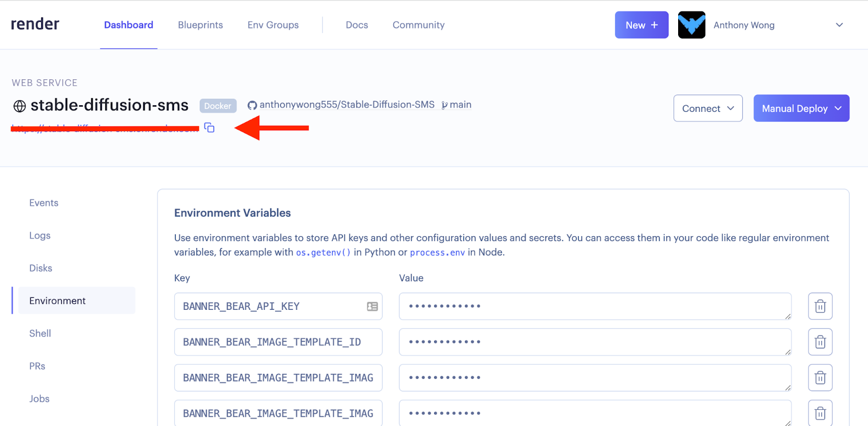868x426 pixels.
Task: Click the render logo
Action: (35, 24)
